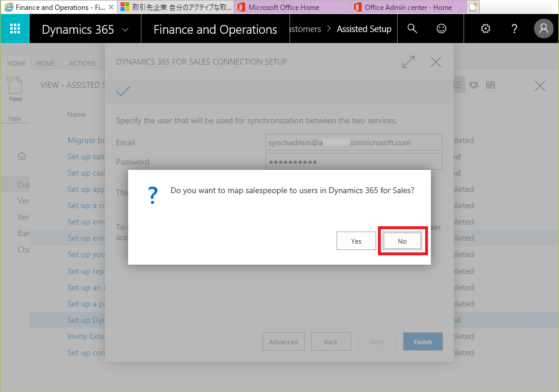Switch to the Office Admin center - Home tab
Viewport: 559px width, 392px height.
tap(408, 7)
